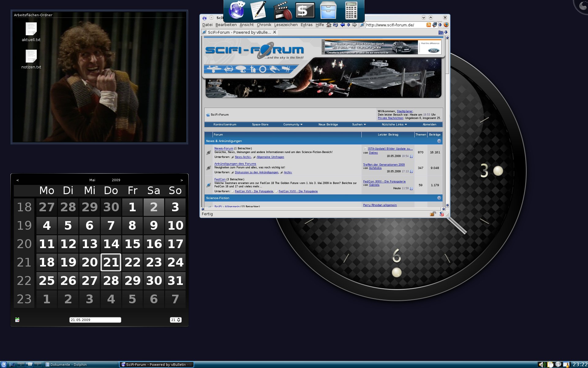588x368 pixels.
Task: Switch to virtual desktop 3 in pager
Action: (37, 364)
